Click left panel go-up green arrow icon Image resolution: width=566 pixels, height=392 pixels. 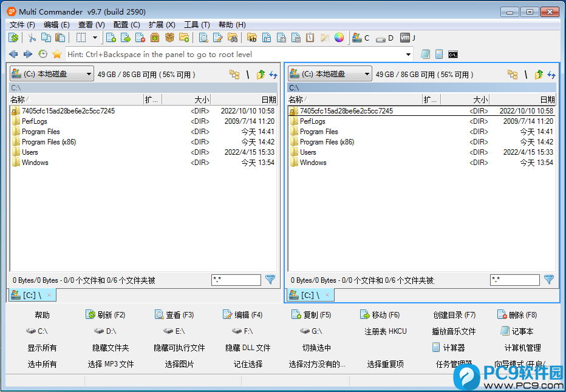click(261, 74)
